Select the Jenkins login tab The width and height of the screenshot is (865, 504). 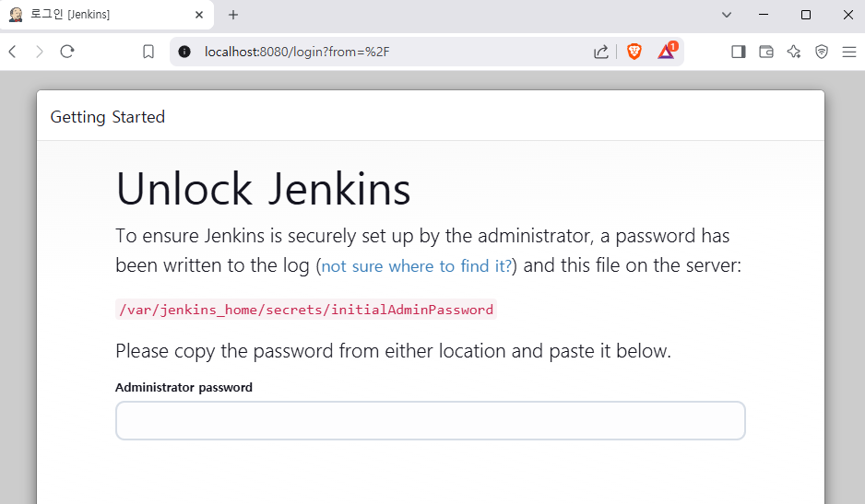click(x=92, y=15)
